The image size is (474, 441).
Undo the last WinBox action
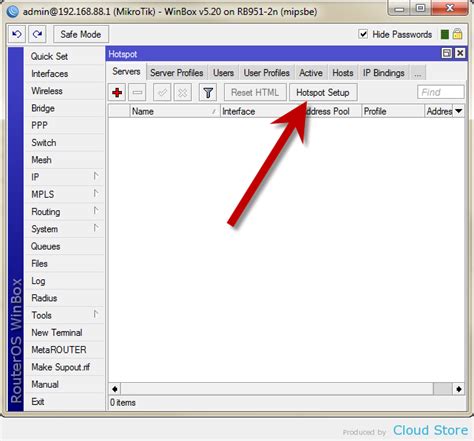coord(17,34)
